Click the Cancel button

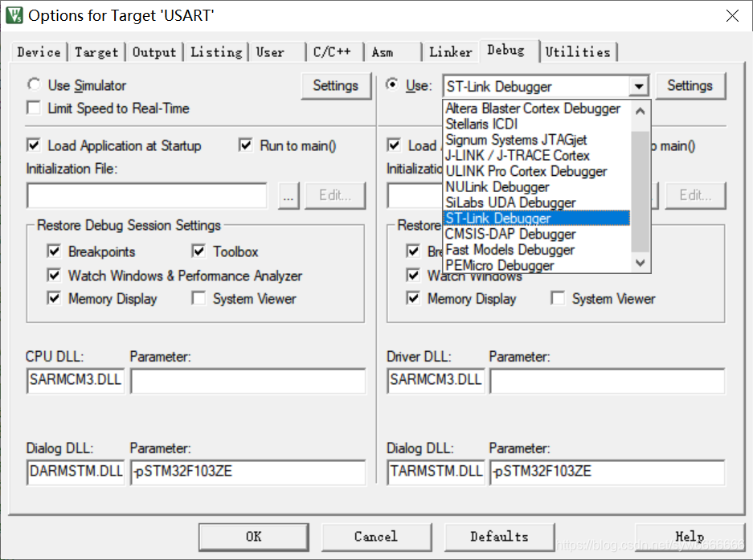pos(376,537)
